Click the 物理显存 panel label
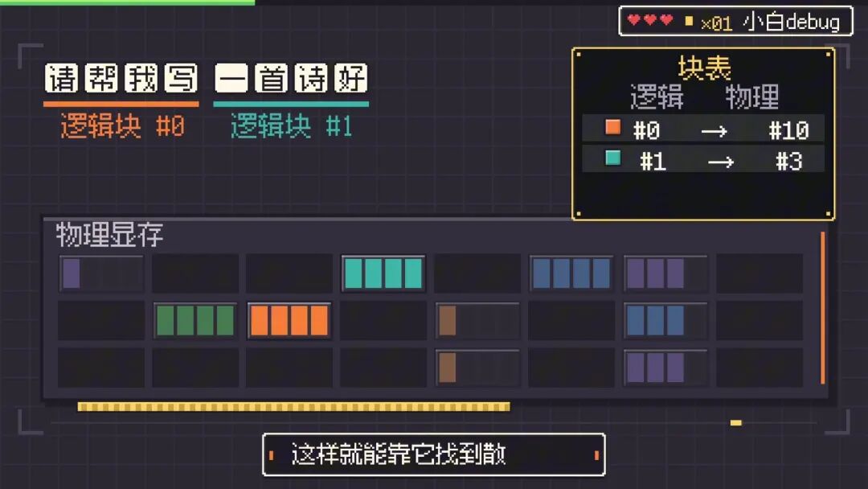868x489 pixels. 109,235
